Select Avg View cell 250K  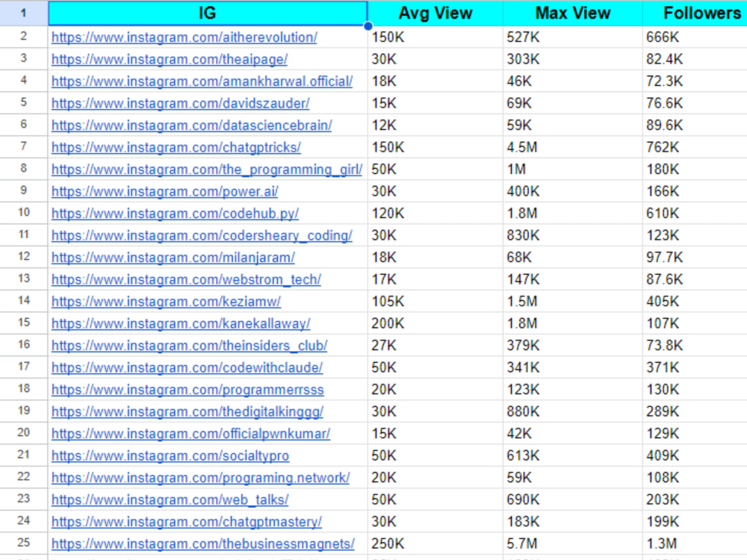[x=436, y=544]
